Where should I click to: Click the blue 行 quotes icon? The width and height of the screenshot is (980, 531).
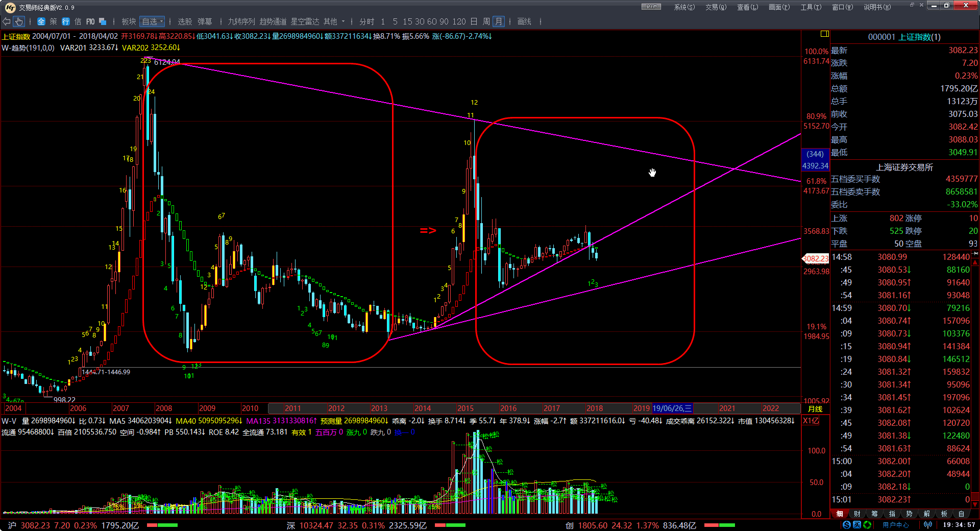point(66,21)
